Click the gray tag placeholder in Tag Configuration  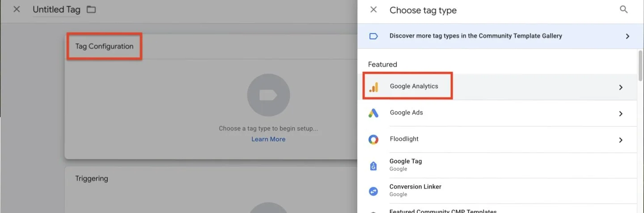click(x=268, y=96)
